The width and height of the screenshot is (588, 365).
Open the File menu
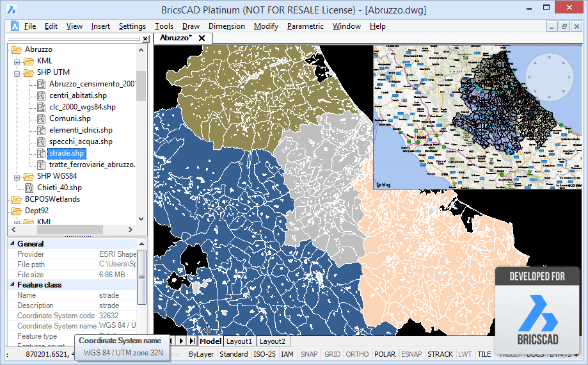pos(30,26)
